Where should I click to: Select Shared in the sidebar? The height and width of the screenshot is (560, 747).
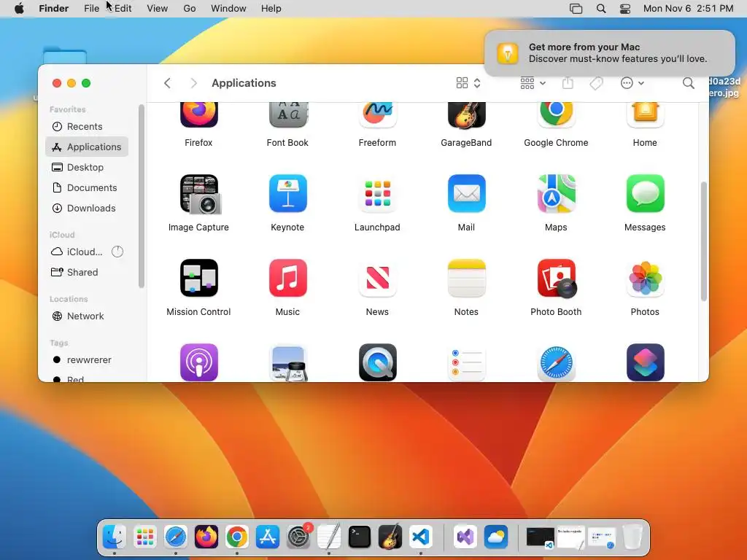[x=87, y=273]
